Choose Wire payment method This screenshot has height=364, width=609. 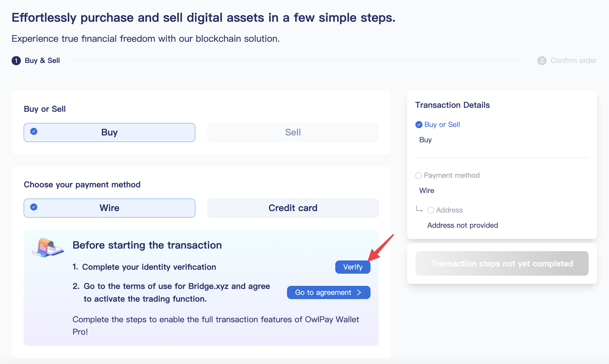point(109,208)
